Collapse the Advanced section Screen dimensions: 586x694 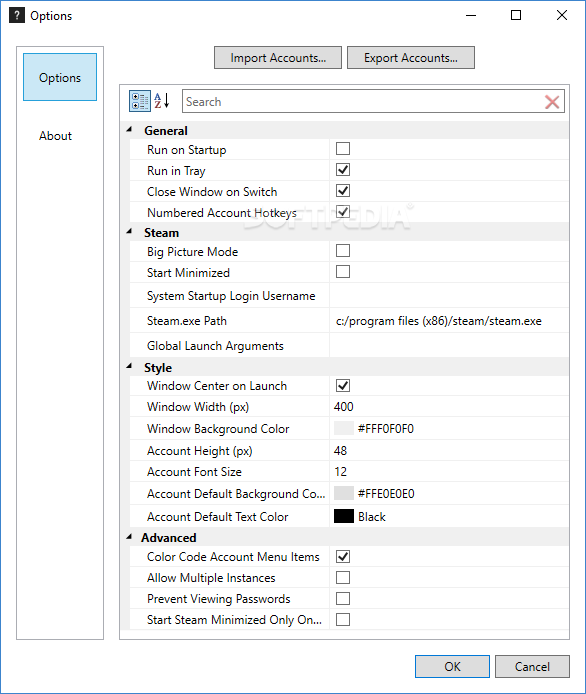129,537
